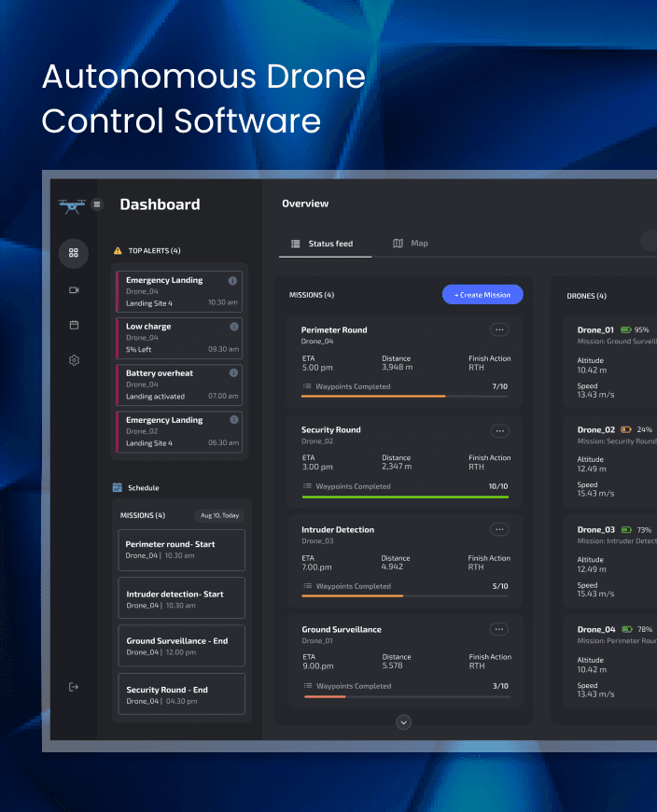
Task: Click waypoints list icon in Perimeter Round card
Action: [307, 386]
